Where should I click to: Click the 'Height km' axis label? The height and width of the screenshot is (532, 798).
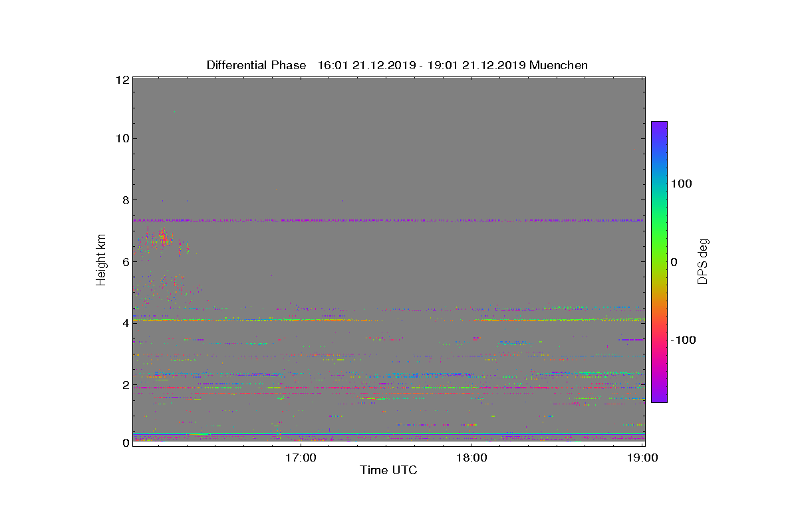click(x=101, y=261)
